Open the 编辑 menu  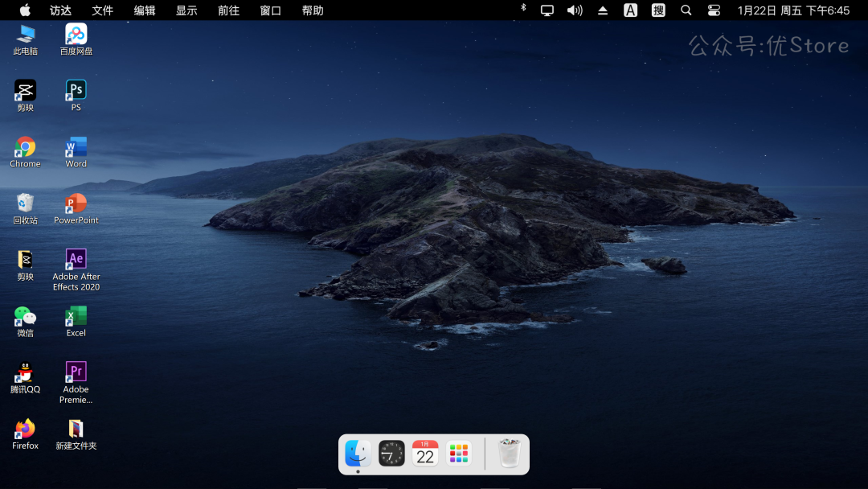[145, 10]
